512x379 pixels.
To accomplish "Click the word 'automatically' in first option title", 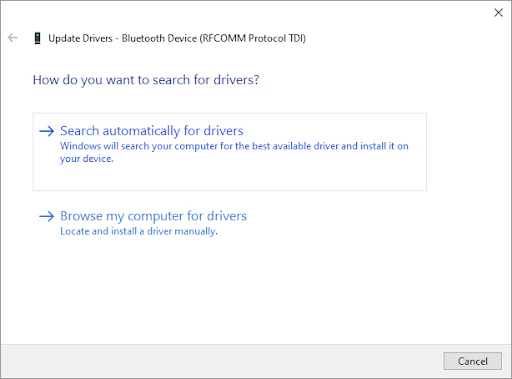I will point(141,131).
